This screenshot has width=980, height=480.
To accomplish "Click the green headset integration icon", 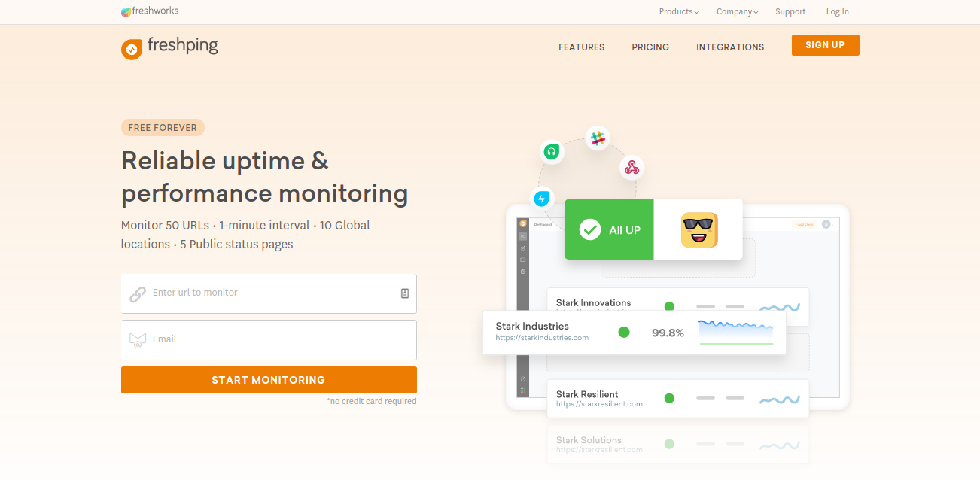I will point(552,152).
